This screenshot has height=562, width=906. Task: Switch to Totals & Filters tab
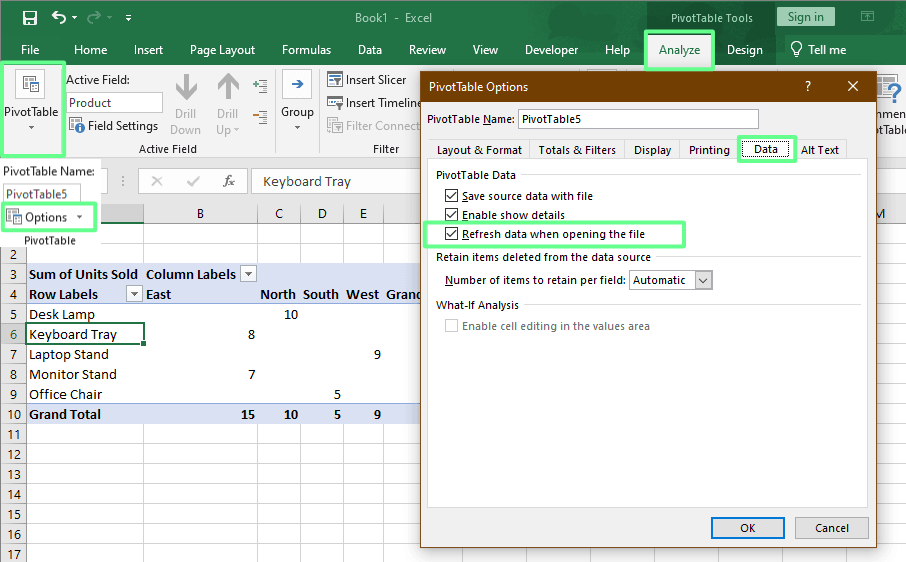577,150
